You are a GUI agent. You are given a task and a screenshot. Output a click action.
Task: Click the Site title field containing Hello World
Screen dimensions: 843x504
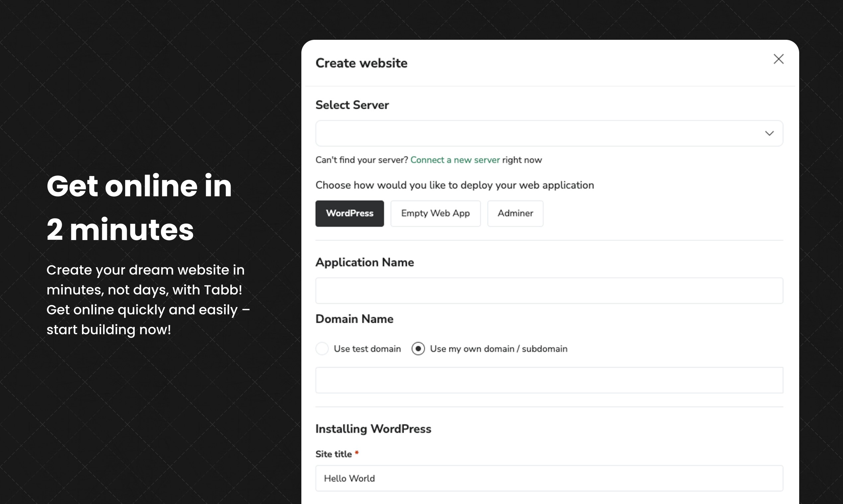point(549,478)
